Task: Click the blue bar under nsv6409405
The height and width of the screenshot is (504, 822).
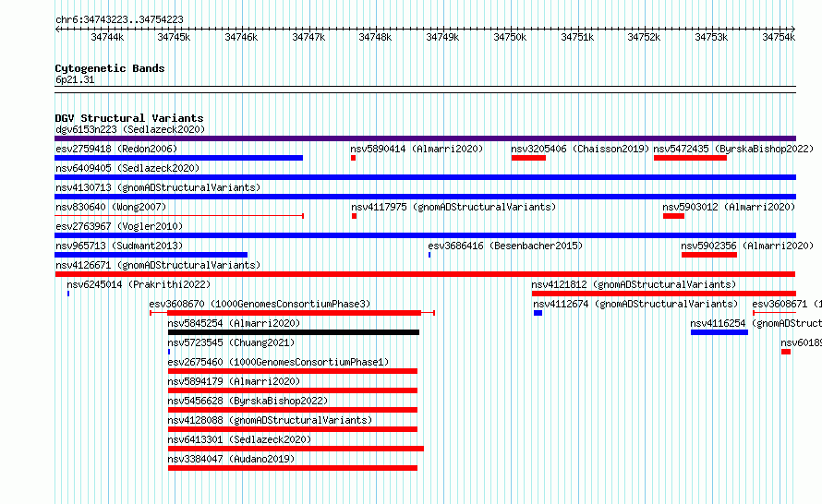Action: tap(425, 177)
